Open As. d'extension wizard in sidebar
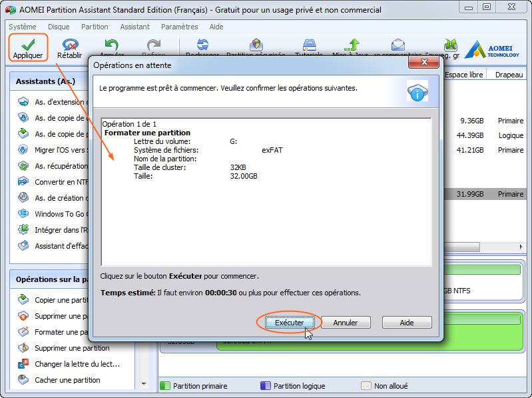The height and width of the screenshot is (398, 532). click(x=53, y=102)
